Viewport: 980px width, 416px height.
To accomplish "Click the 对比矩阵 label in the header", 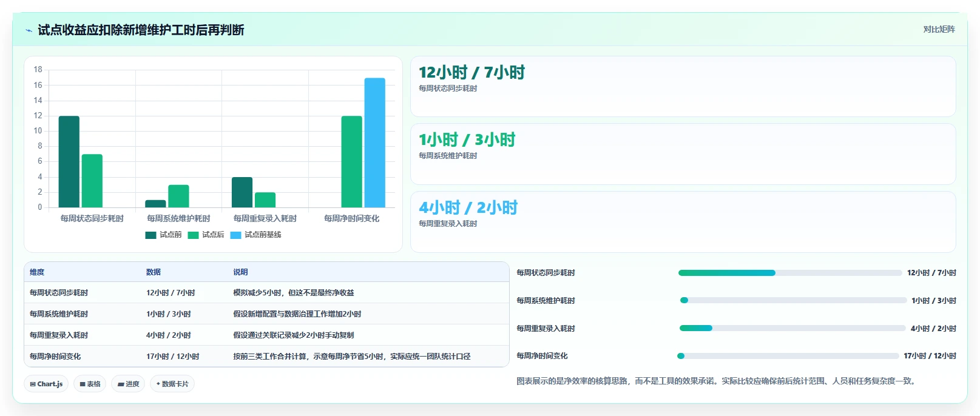I will [x=939, y=29].
